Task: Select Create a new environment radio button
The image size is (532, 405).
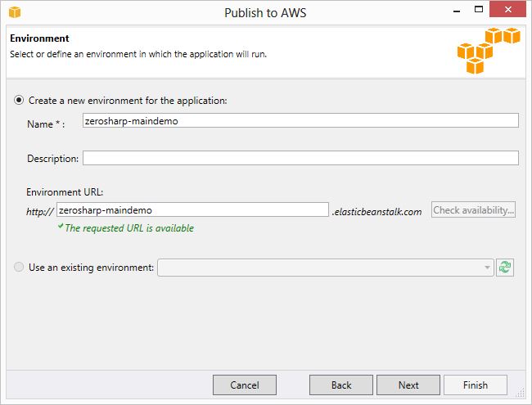Action: [x=19, y=100]
